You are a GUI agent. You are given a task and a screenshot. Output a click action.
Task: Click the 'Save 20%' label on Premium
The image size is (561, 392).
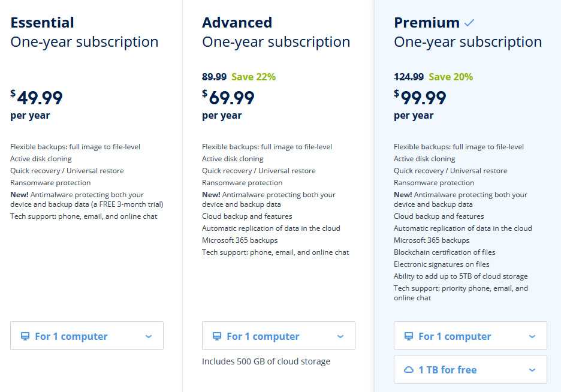click(451, 77)
